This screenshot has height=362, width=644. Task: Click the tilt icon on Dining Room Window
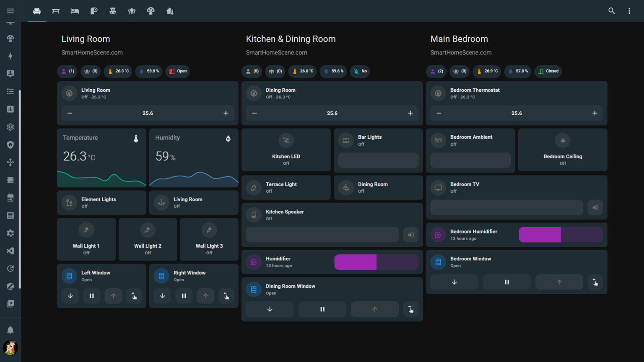coord(410,309)
